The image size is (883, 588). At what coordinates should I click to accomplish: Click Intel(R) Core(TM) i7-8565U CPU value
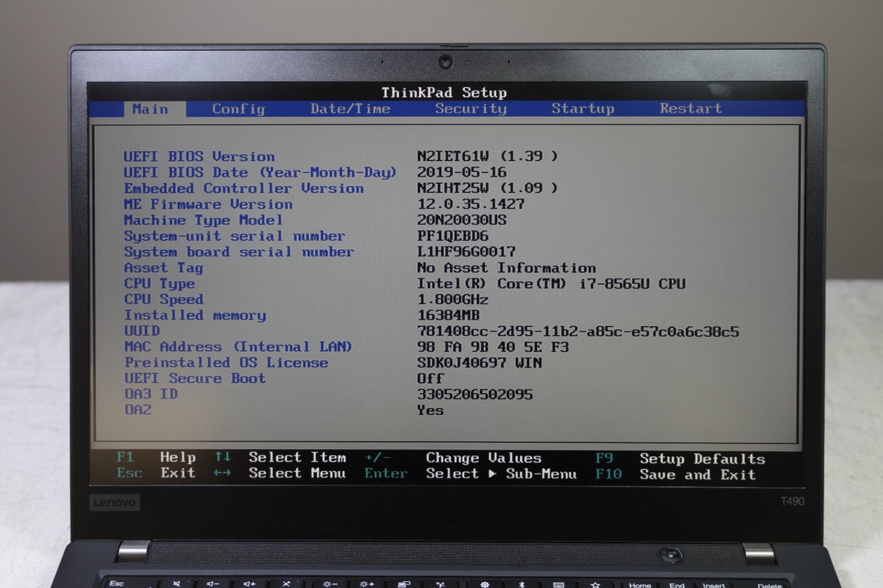coord(551,284)
